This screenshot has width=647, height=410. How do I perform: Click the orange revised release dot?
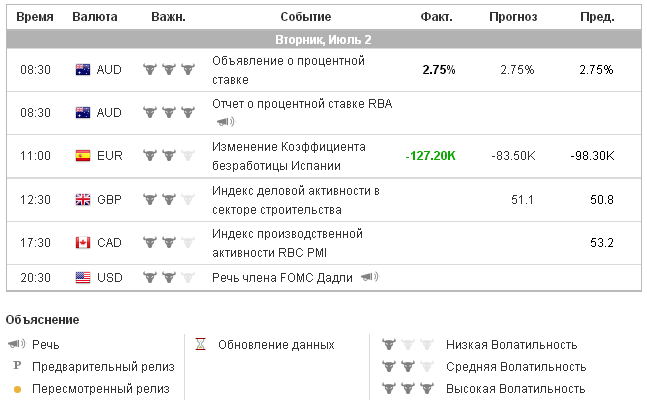pyautogui.click(x=17, y=389)
